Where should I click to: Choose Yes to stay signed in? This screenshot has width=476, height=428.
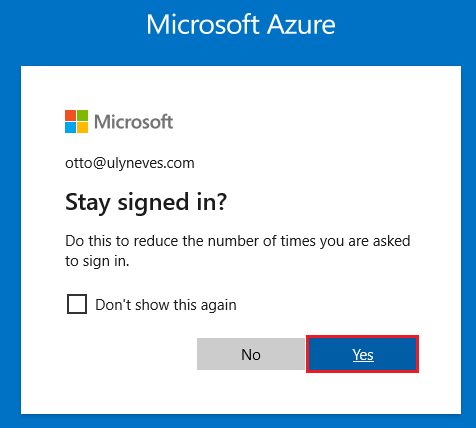pos(362,354)
